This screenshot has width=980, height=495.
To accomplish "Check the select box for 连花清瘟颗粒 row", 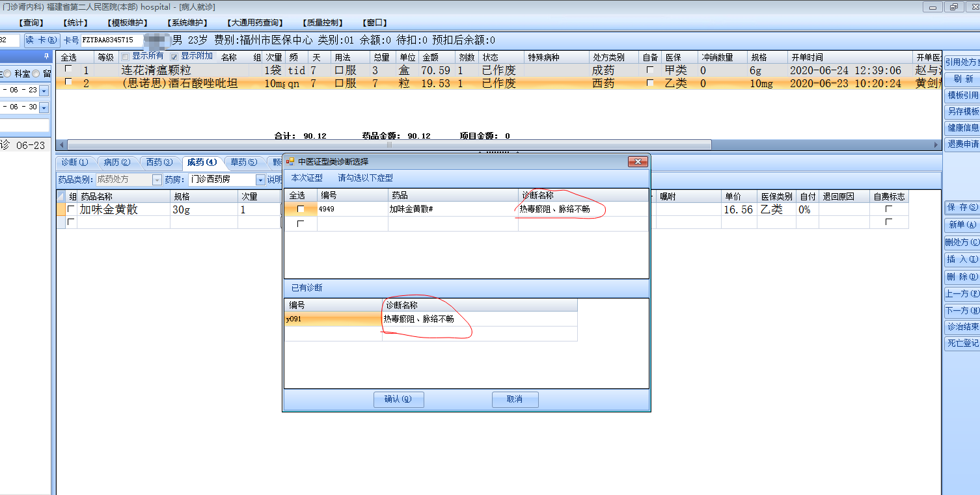I will [x=68, y=70].
